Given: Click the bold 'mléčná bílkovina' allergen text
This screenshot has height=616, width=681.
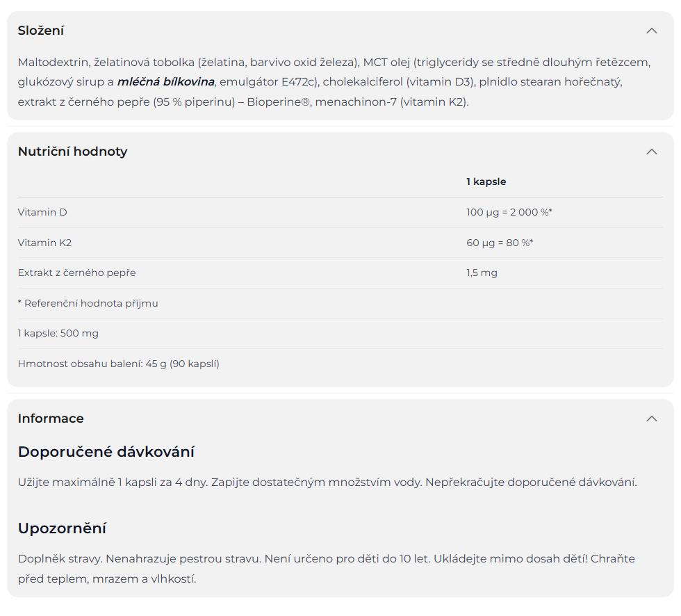Looking at the screenshot, I should pyautogui.click(x=165, y=82).
